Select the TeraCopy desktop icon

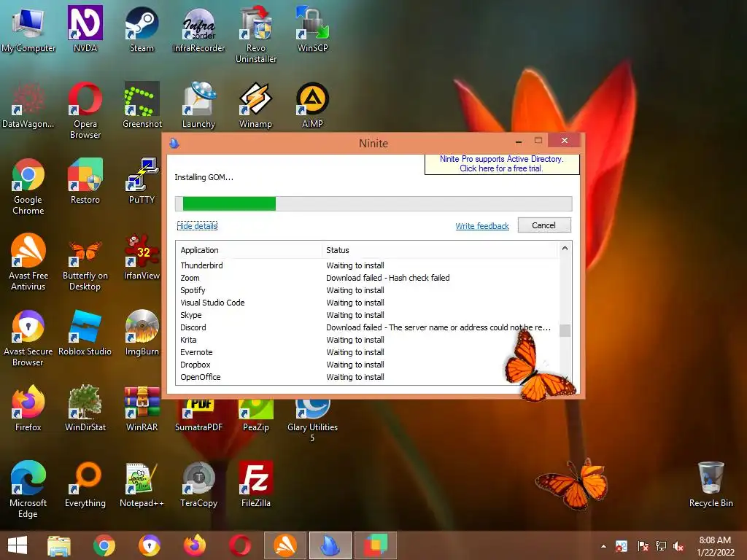click(x=198, y=484)
